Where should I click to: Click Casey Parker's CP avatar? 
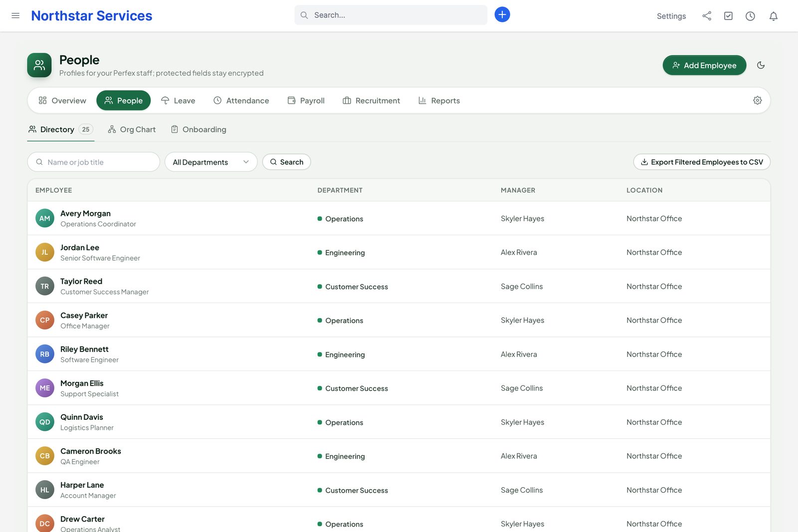(45, 320)
